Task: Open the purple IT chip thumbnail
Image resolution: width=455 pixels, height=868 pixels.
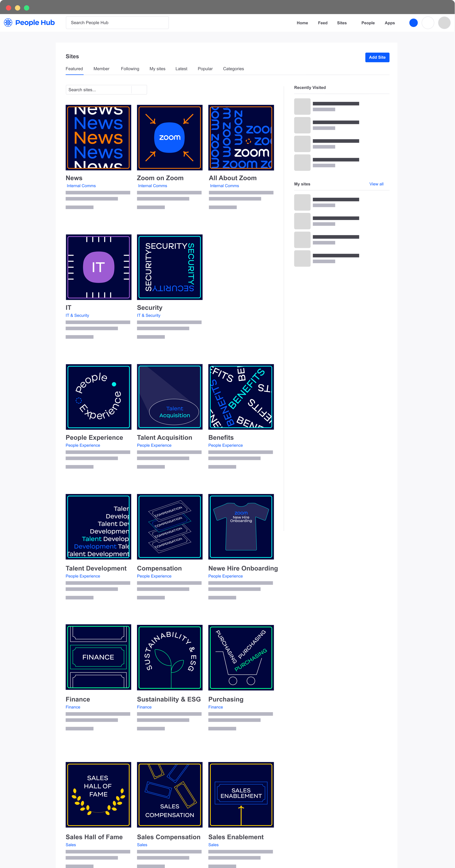Action: pyautogui.click(x=98, y=267)
